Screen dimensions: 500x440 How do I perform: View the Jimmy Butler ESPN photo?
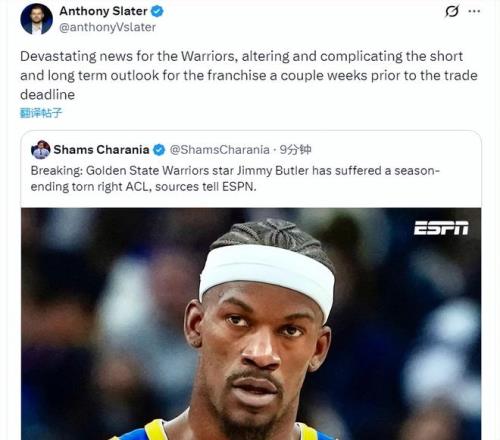point(251,324)
